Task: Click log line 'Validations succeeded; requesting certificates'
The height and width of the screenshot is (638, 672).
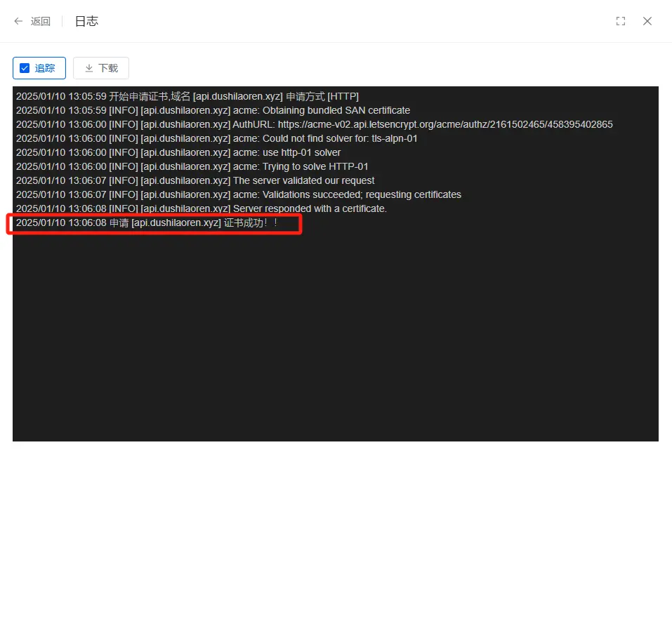Action: (x=239, y=194)
